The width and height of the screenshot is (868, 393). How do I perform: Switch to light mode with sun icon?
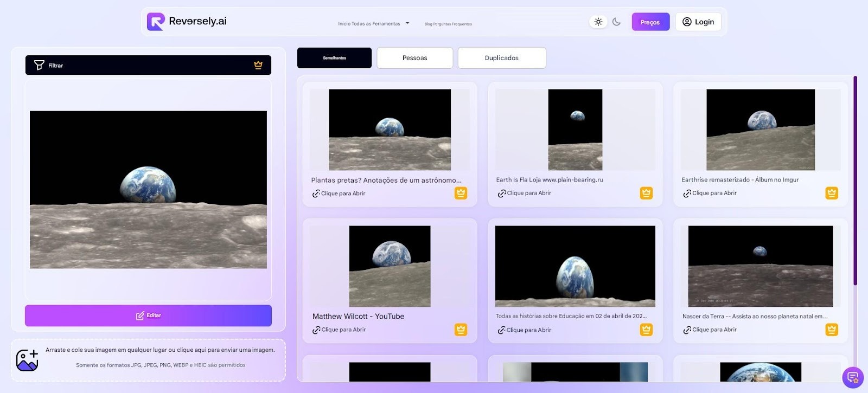click(598, 22)
